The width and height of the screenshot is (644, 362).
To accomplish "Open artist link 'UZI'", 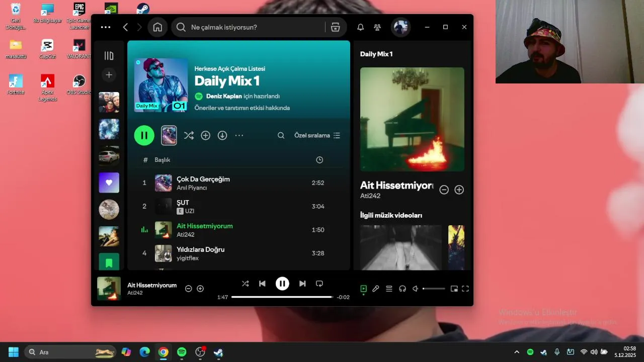I will click(190, 211).
